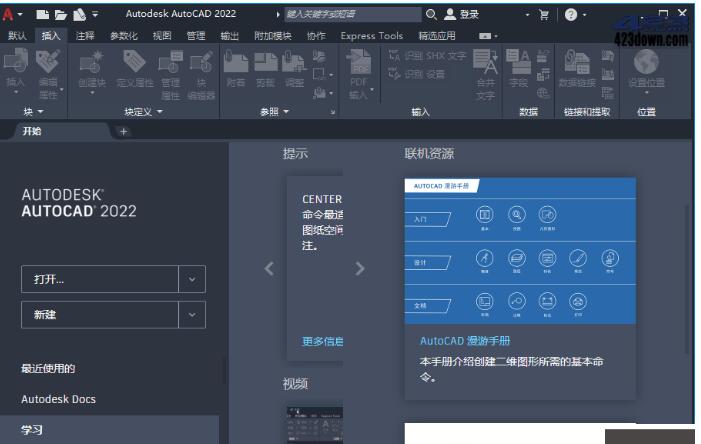Click the vertical scrollbar in learning pane
The image size is (701, 444).
tap(688, 279)
